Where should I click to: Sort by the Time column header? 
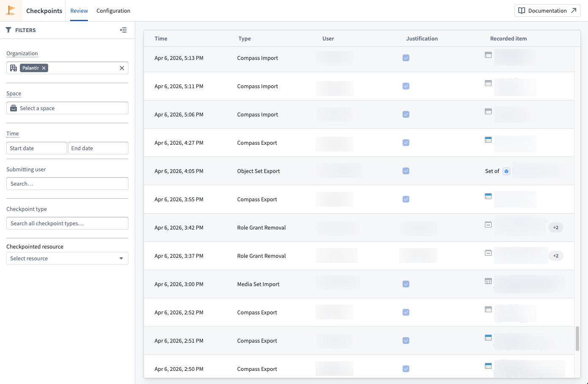(x=161, y=38)
